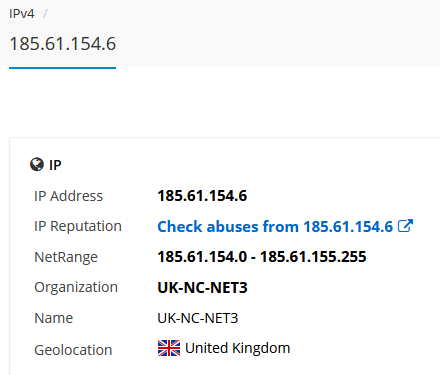
Task: Click the United Kingdom flag icon
Action: 169,348
